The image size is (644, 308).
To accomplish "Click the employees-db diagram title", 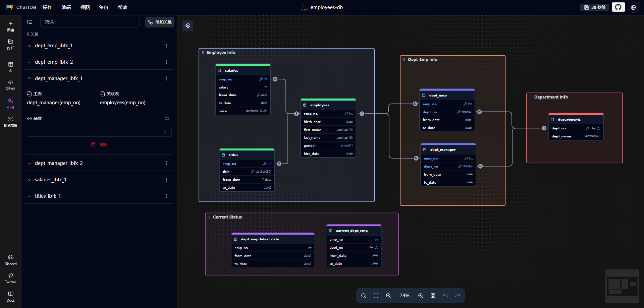I will pyautogui.click(x=327, y=7).
